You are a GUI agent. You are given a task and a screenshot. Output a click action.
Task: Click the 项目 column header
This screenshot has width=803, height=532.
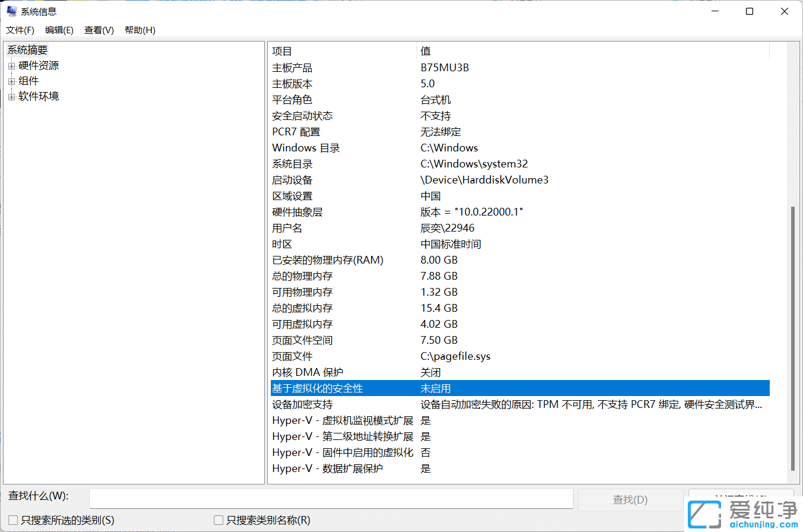[x=343, y=51]
